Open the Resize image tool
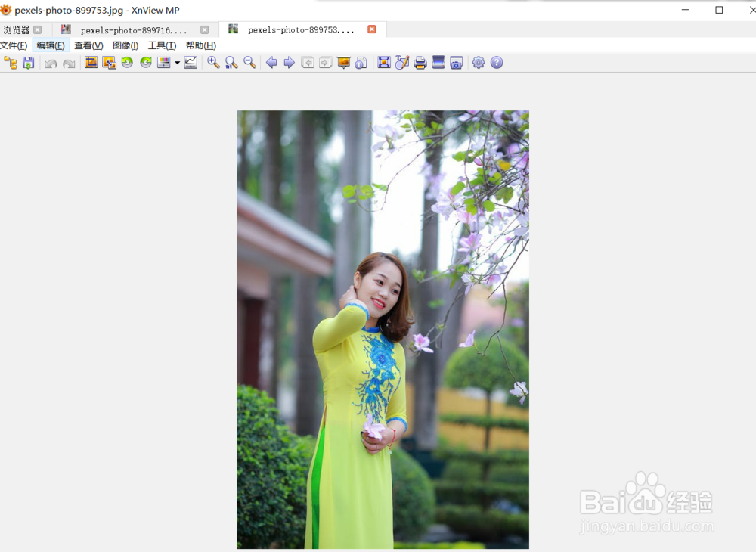The image size is (756, 552). pyautogui.click(x=109, y=63)
